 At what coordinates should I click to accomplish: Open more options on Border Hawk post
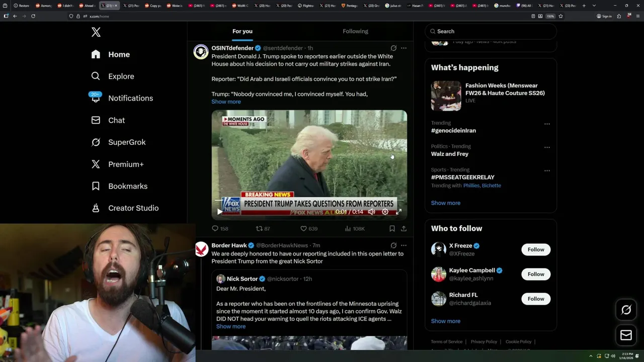pyautogui.click(x=404, y=245)
